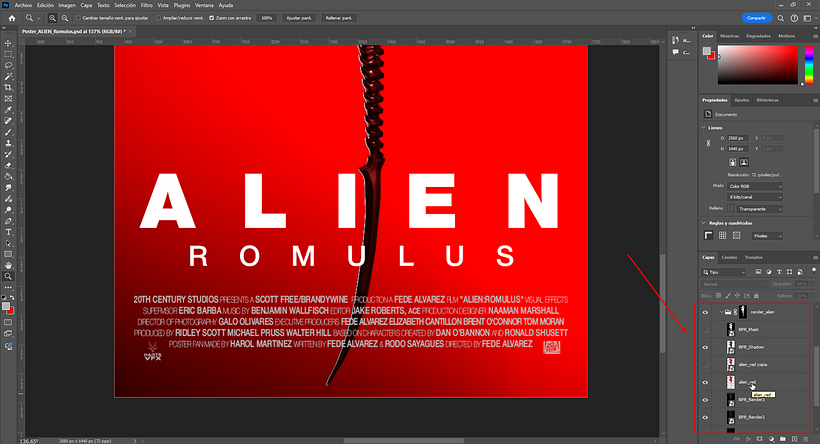Open the 8 bits/canal dropdown
The width and height of the screenshot is (820, 444).
(755, 197)
